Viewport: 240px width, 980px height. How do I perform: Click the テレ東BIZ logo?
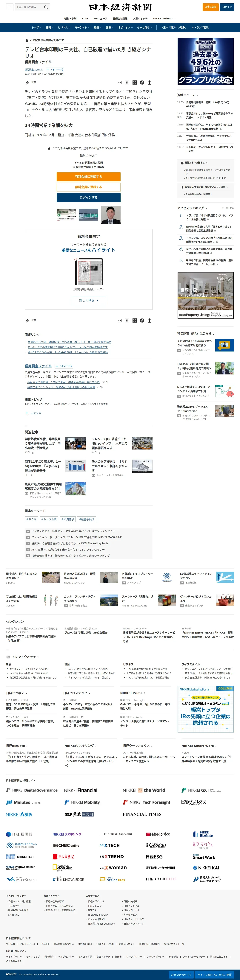63,857
